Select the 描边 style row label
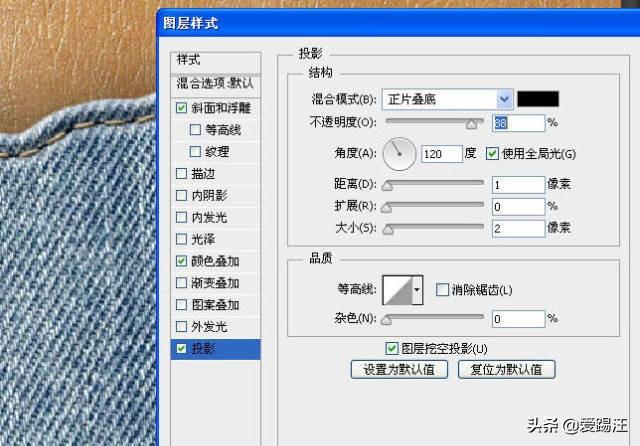Image resolution: width=640 pixels, height=446 pixels. (203, 174)
